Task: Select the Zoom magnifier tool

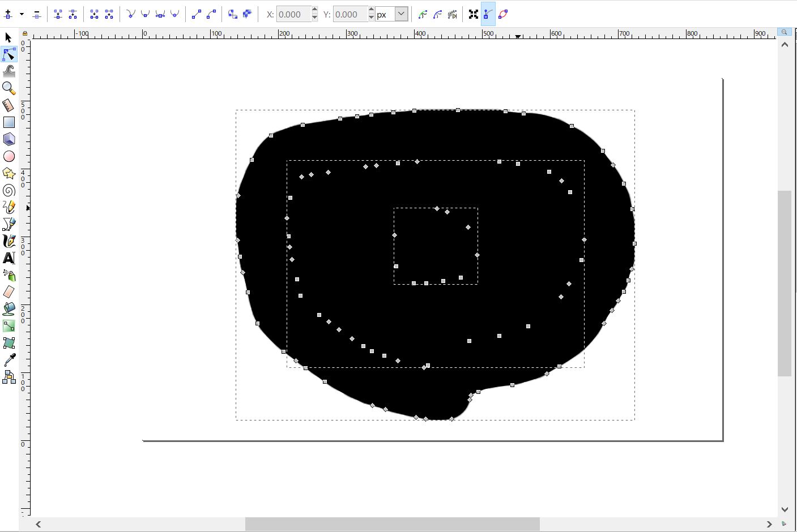Action: [x=8, y=88]
